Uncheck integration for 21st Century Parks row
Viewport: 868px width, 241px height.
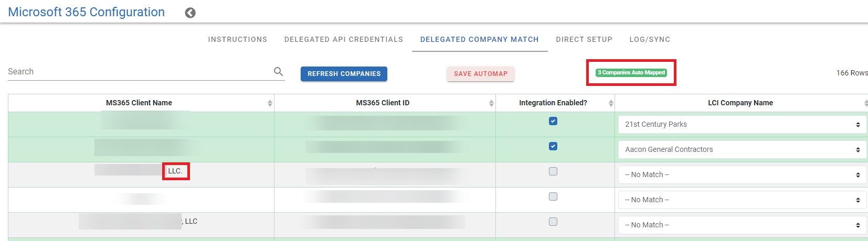click(x=553, y=121)
